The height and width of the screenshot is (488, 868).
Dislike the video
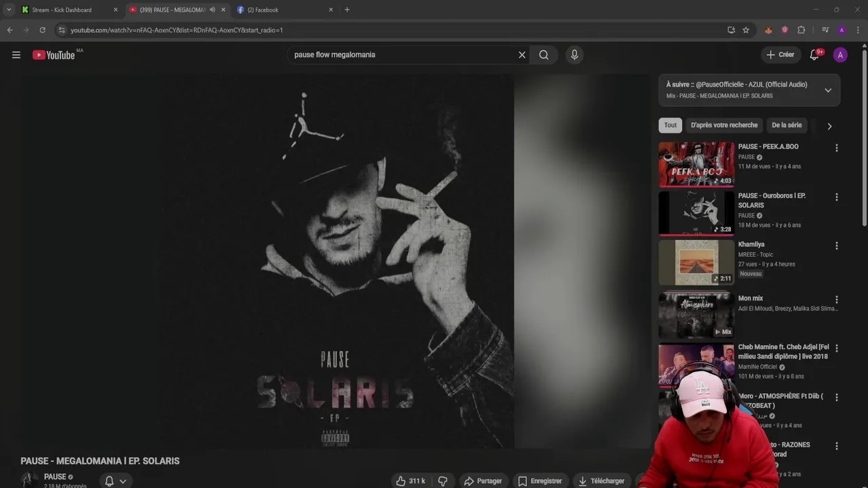[443, 481]
